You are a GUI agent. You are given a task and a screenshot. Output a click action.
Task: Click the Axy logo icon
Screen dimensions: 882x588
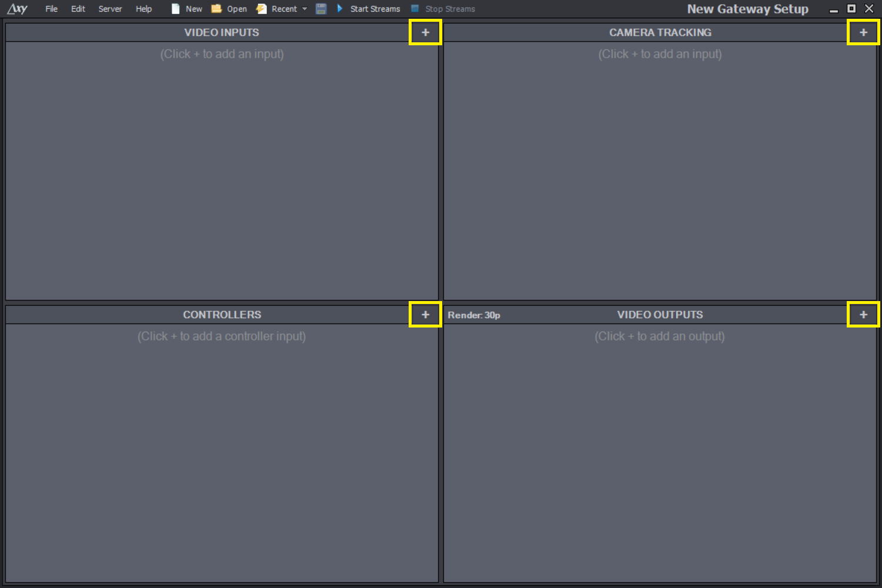(18, 9)
